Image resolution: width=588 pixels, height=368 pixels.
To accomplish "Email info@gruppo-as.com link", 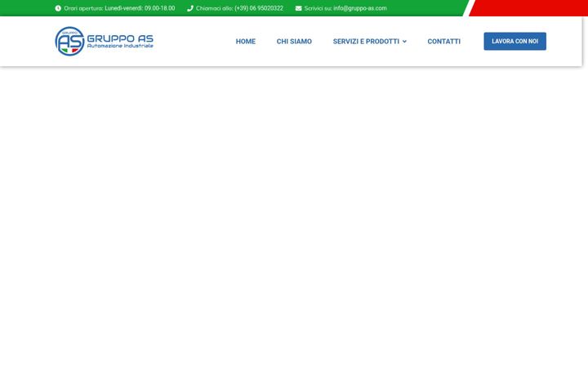I will (x=360, y=8).
